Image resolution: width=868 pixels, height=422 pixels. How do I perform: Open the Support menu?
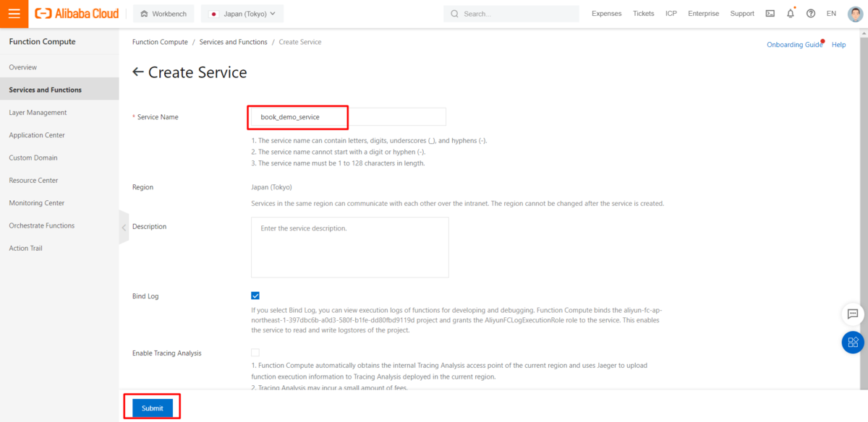[x=742, y=14]
